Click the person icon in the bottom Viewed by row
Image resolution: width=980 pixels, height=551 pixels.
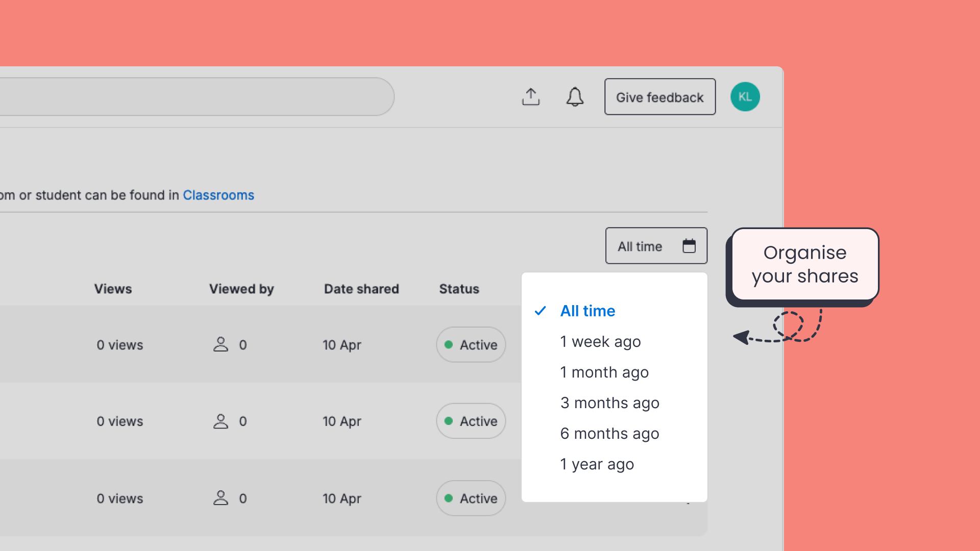[220, 498]
